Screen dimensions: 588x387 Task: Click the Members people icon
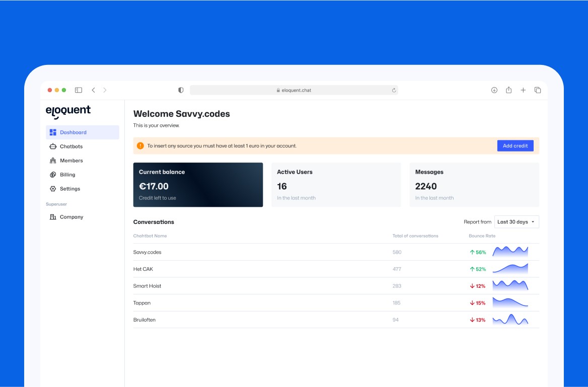[x=53, y=161]
